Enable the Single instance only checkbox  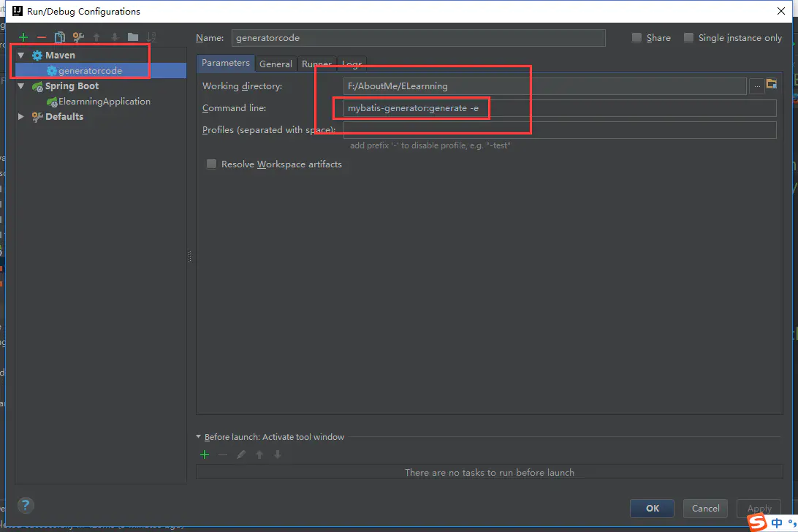[688, 37]
